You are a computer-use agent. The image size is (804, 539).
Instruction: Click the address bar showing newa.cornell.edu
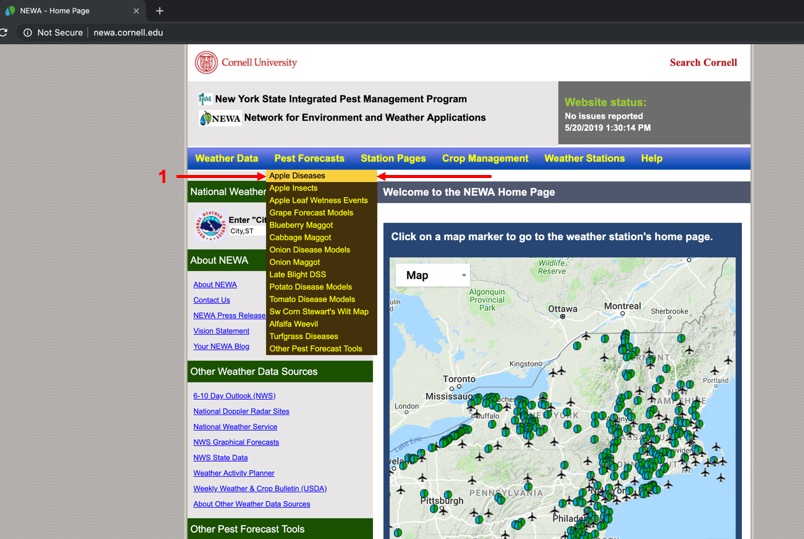pyautogui.click(x=128, y=32)
